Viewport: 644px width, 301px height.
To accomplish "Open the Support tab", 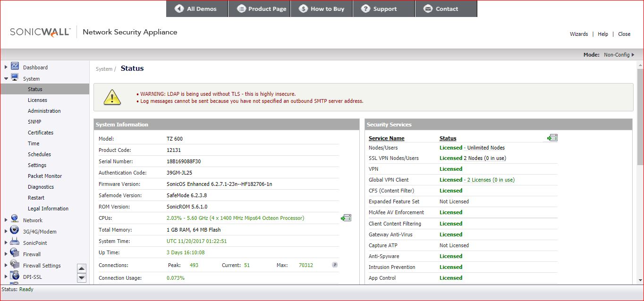I will click(x=384, y=8).
